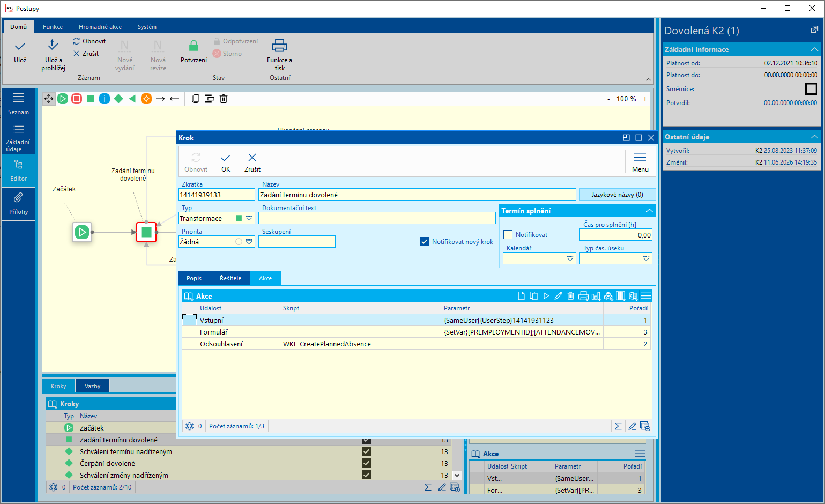Open the Kalendář dropdown
Image resolution: width=825 pixels, height=504 pixels.
pyautogui.click(x=570, y=258)
